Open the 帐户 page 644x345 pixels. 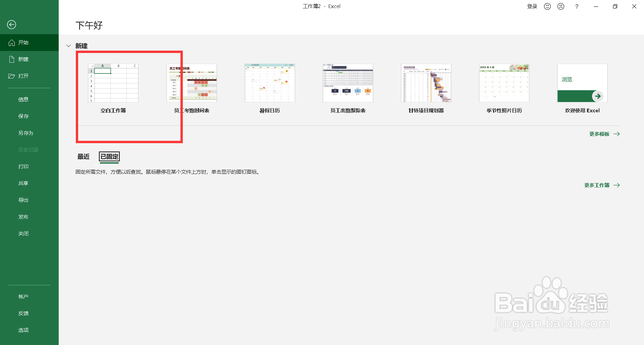pyautogui.click(x=29, y=297)
